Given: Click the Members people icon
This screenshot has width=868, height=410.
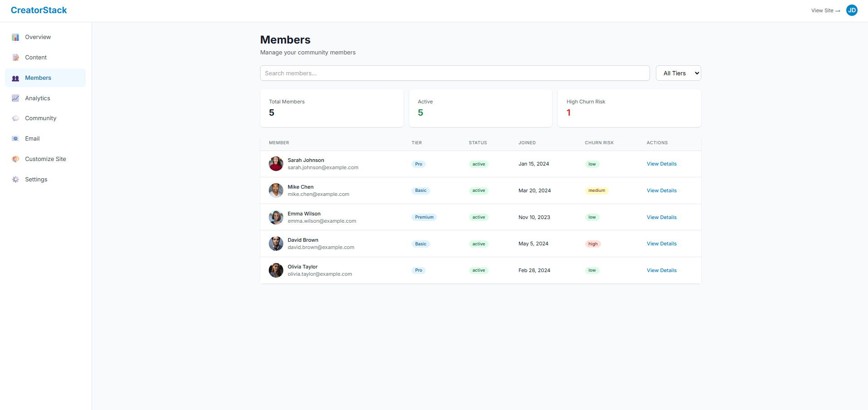Looking at the screenshot, I should (15, 78).
